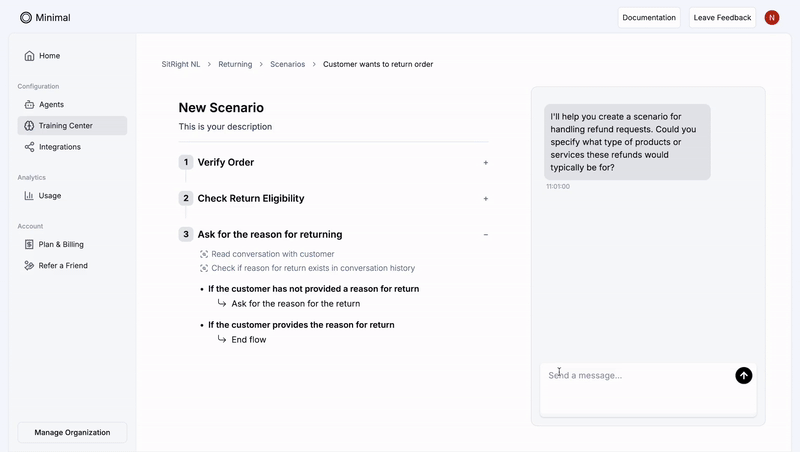800x452 pixels.
Task: Click the Leave Feedback button
Action: [x=722, y=17]
